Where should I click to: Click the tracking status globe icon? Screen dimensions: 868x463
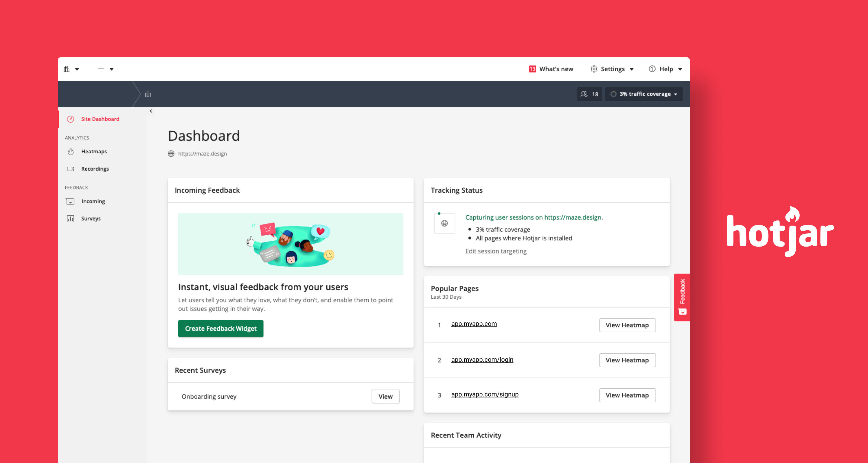(x=444, y=223)
